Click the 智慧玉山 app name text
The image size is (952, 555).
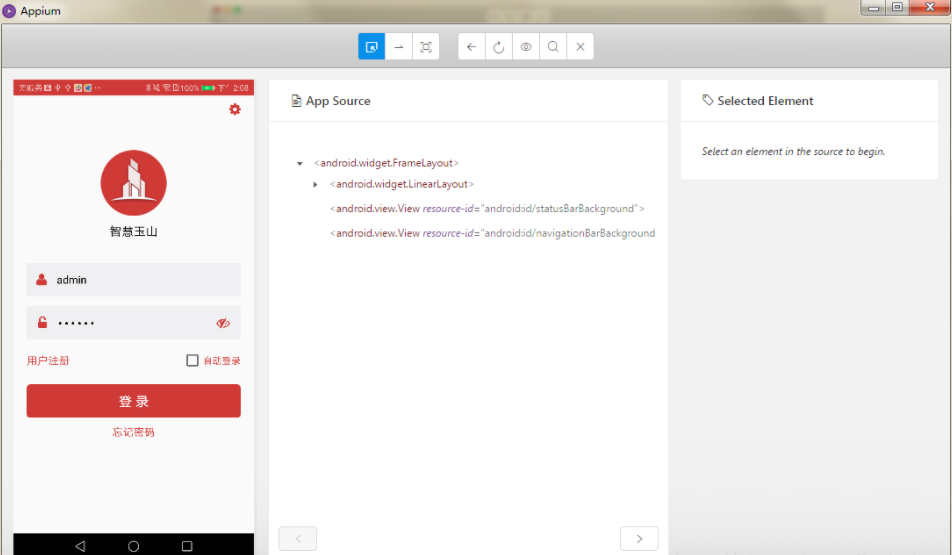click(x=134, y=231)
